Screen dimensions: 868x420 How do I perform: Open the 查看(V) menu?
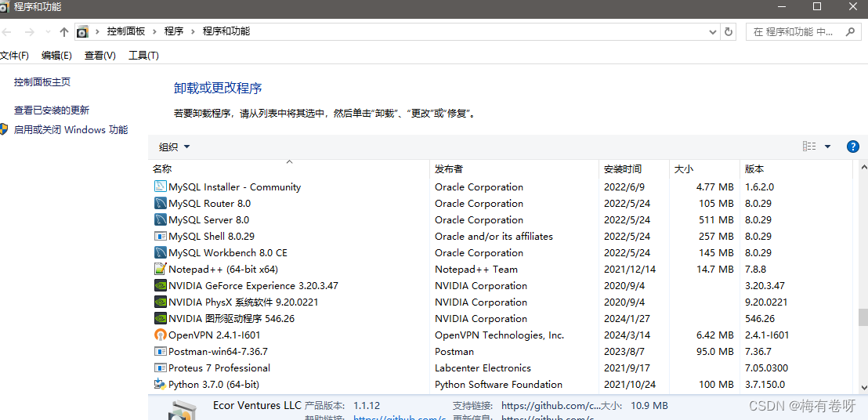point(100,56)
